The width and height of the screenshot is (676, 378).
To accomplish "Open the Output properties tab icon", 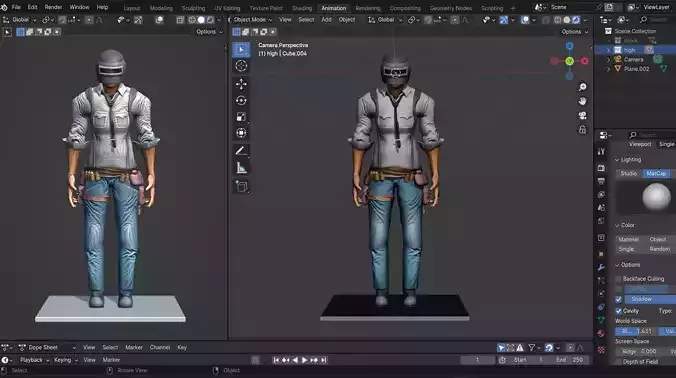I will 601,181.
